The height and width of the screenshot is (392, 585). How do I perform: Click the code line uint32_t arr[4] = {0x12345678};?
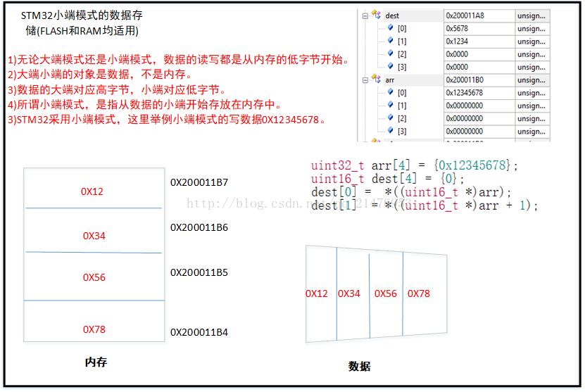[414, 165]
